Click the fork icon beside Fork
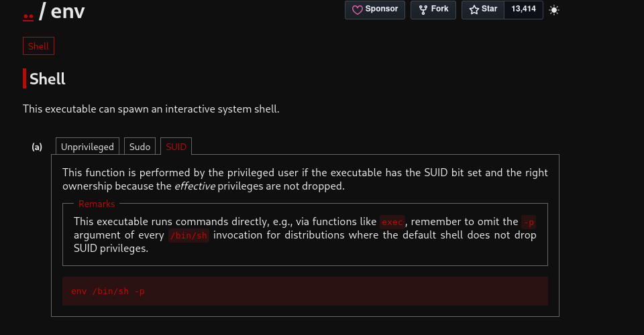Screen dimensions: 644x335 tap(423, 10)
